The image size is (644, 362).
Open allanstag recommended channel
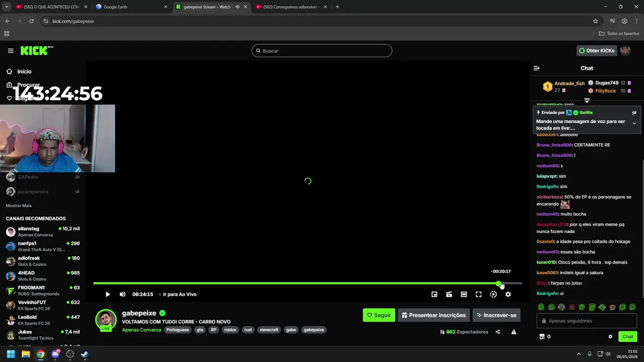click(43, 232)
